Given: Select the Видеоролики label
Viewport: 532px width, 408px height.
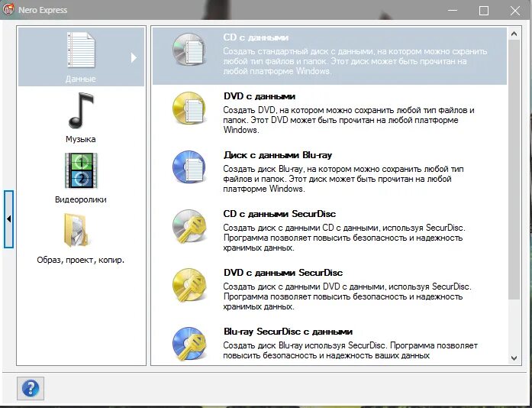Looking at the screenshot, I should [x=81, y=199].
